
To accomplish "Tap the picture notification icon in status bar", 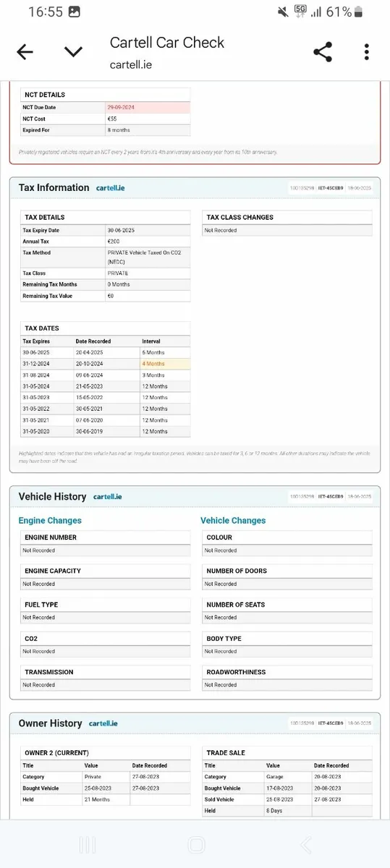I will click(74, 12).
